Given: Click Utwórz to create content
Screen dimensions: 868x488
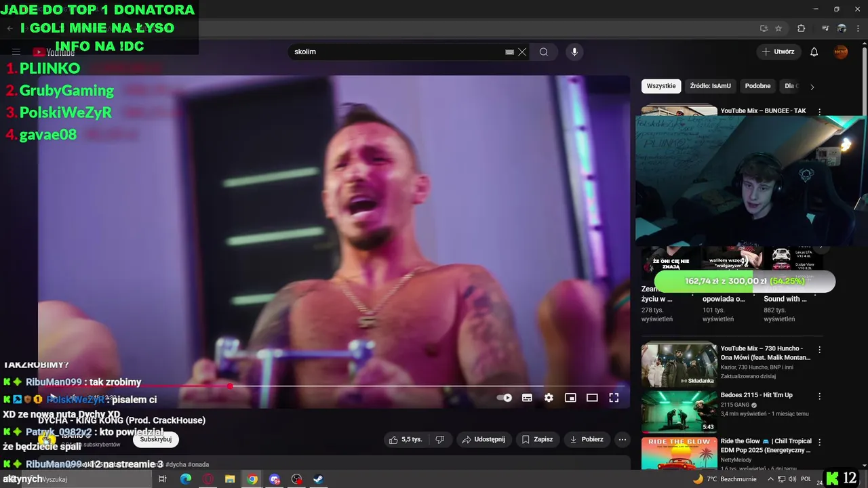Looking at the screenshot, I should [x=778, y=52].
